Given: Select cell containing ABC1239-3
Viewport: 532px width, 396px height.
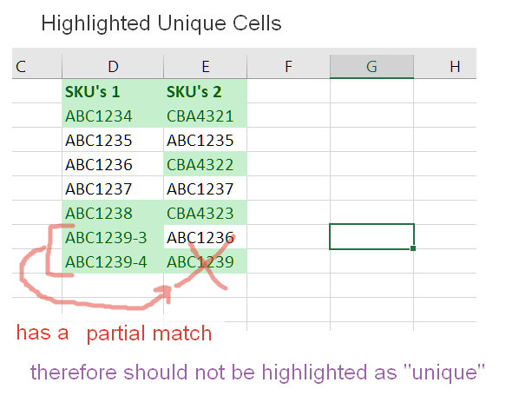Looking at the screenshot, I should [113, 237].
